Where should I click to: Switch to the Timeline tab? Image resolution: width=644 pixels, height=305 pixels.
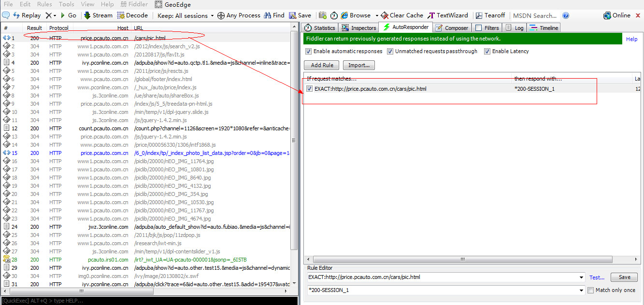click(544, 28)
